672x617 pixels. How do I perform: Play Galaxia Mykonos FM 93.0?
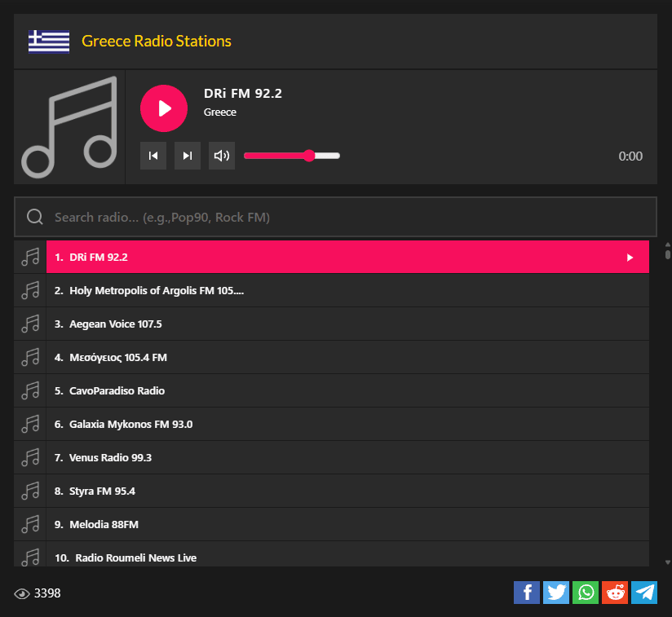131,424
